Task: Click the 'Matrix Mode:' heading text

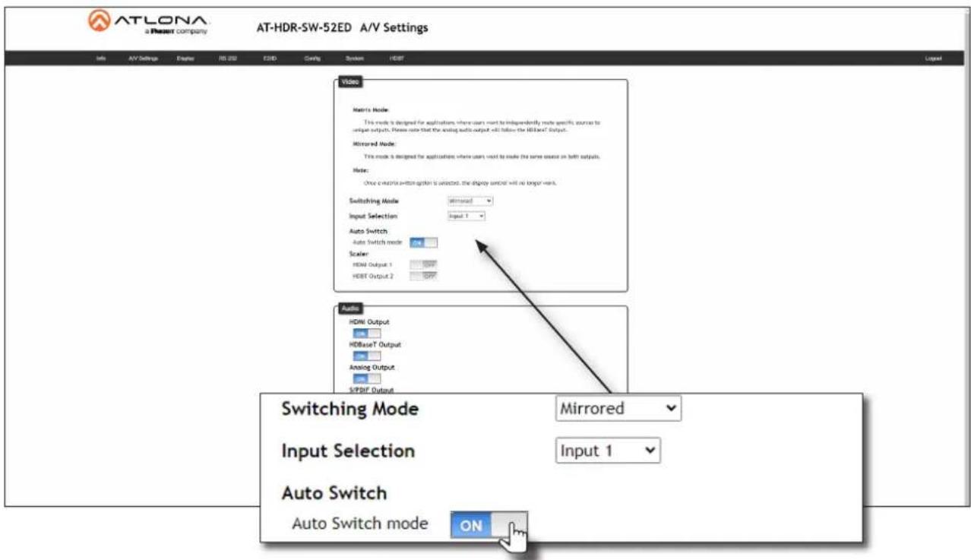Action: 371,110
